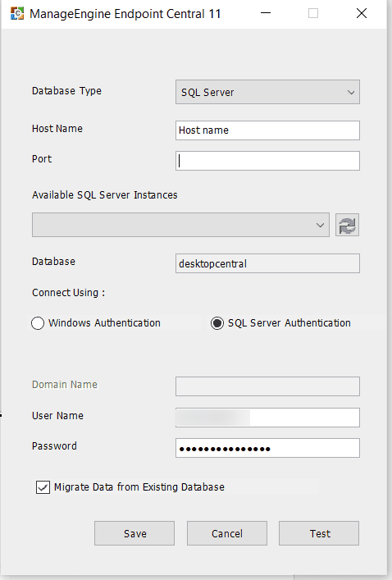Test the database connection

319,533
